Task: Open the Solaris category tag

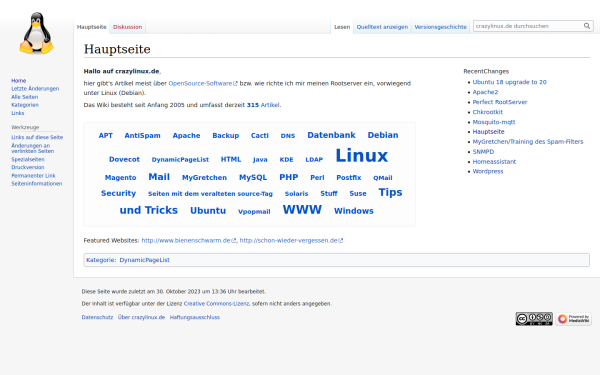Action: pyautogui.click(x=296, y=194)
